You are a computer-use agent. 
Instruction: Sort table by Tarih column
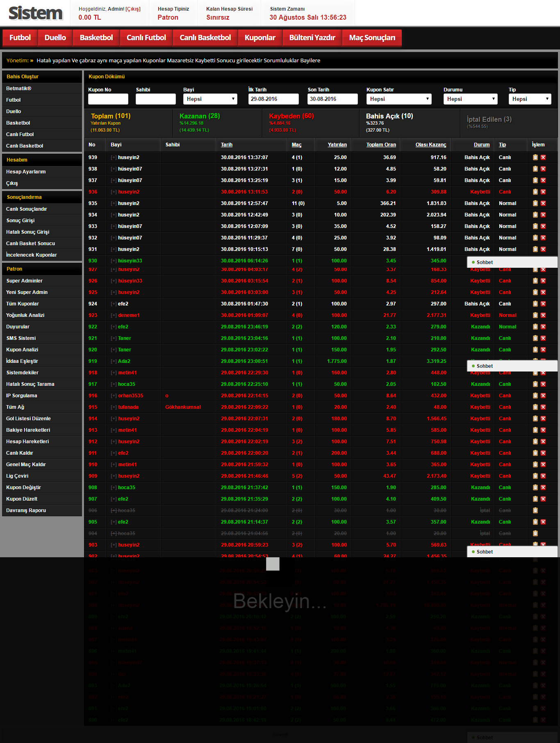click(x=227, y=145)
